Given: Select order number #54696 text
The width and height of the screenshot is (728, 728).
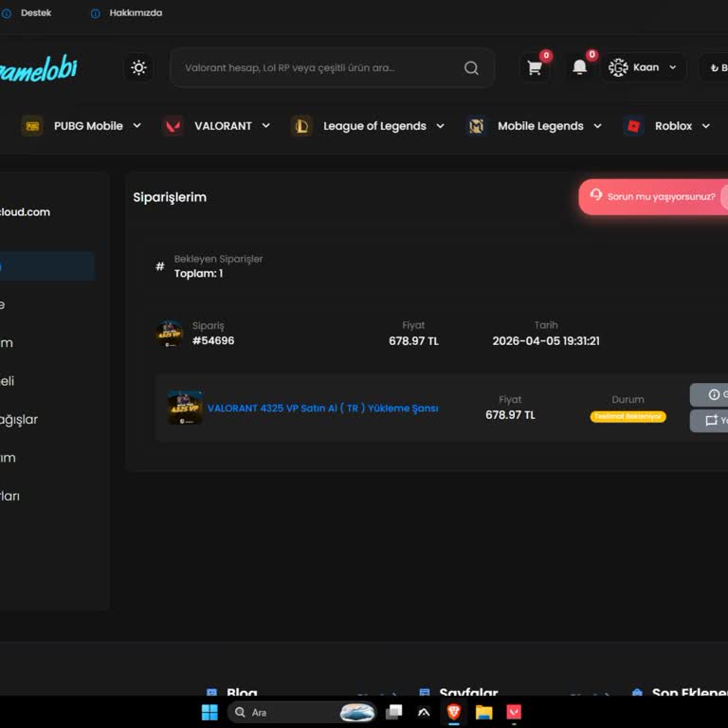Looking at the screenshot, I should coord(213,341).
